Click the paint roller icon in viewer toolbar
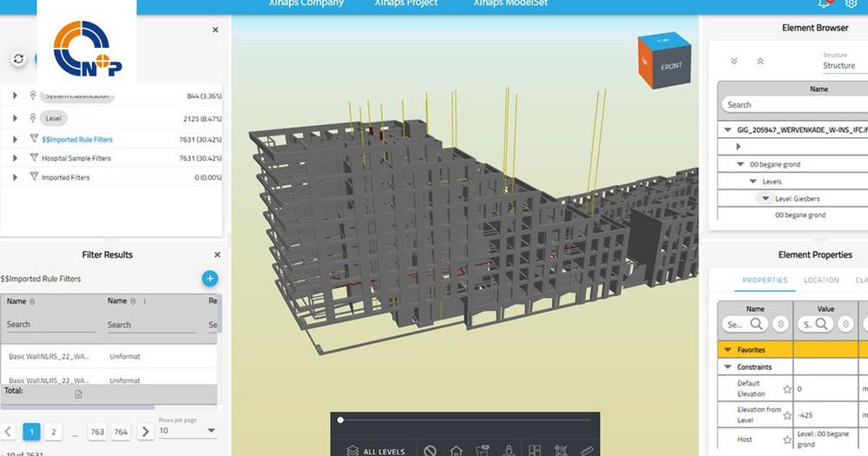The height and width of the screenshot is (456, 868). 483,451
